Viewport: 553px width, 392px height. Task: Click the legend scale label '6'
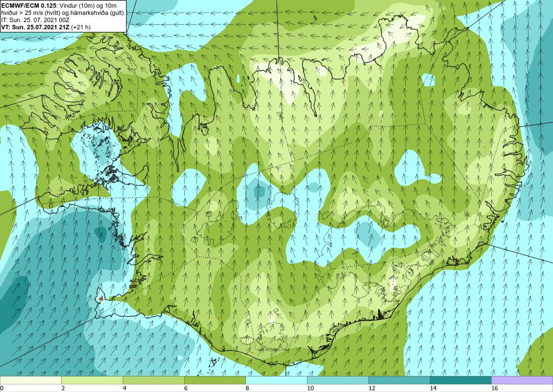point(186,388)
